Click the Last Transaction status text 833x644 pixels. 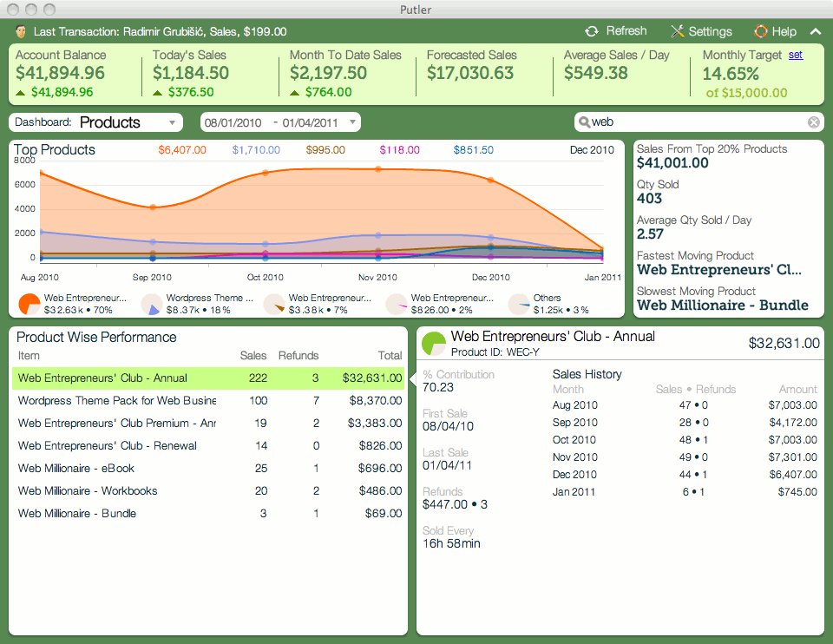point(160,31)
